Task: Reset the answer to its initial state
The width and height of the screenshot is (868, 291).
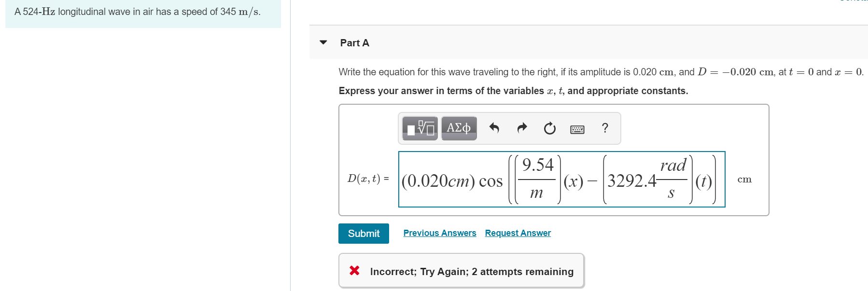Action: pos(549,128)
